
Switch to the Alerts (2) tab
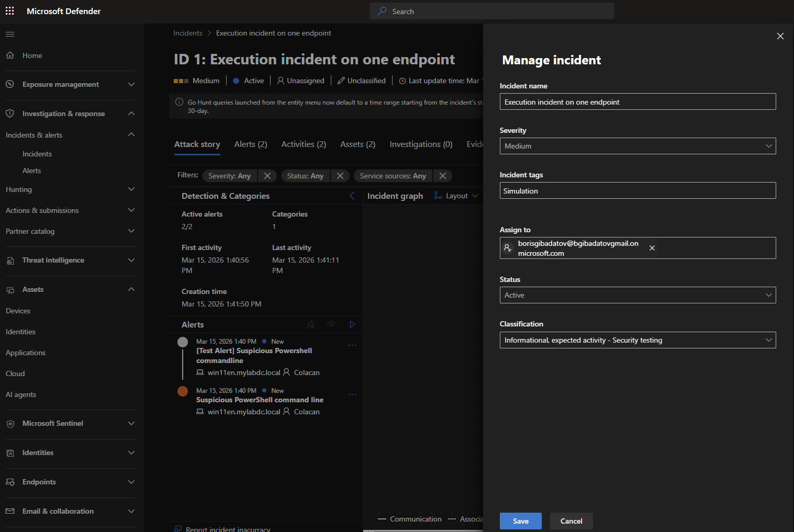(251, 144)
